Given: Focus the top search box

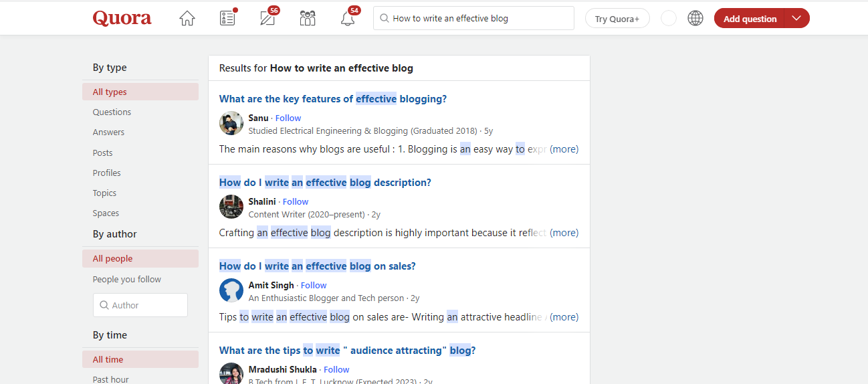Looking at the screenshot, I should coord(473,18).
